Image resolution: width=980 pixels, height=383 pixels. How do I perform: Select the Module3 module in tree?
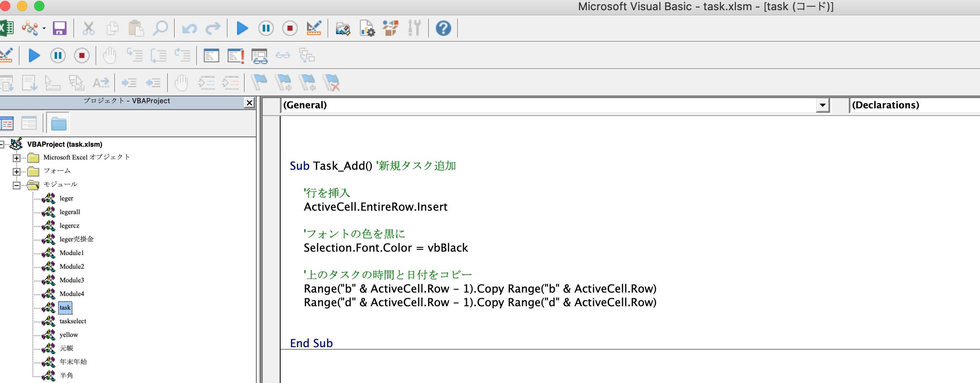pos(72,280)
